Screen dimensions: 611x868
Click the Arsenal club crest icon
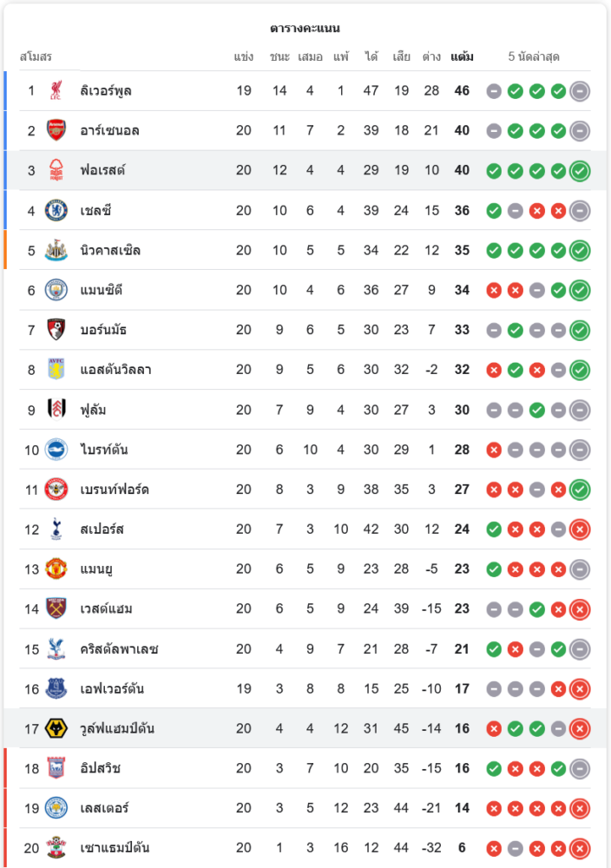[56, 130]
